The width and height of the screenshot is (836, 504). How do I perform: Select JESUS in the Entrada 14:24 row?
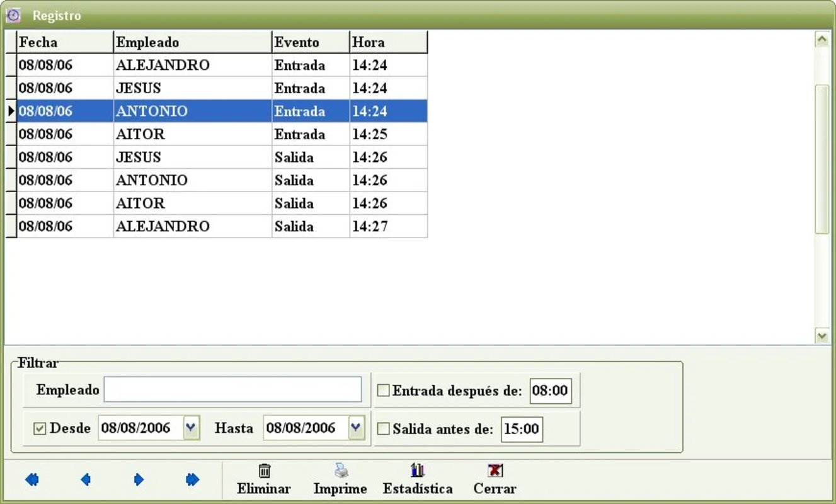[139, 88]
